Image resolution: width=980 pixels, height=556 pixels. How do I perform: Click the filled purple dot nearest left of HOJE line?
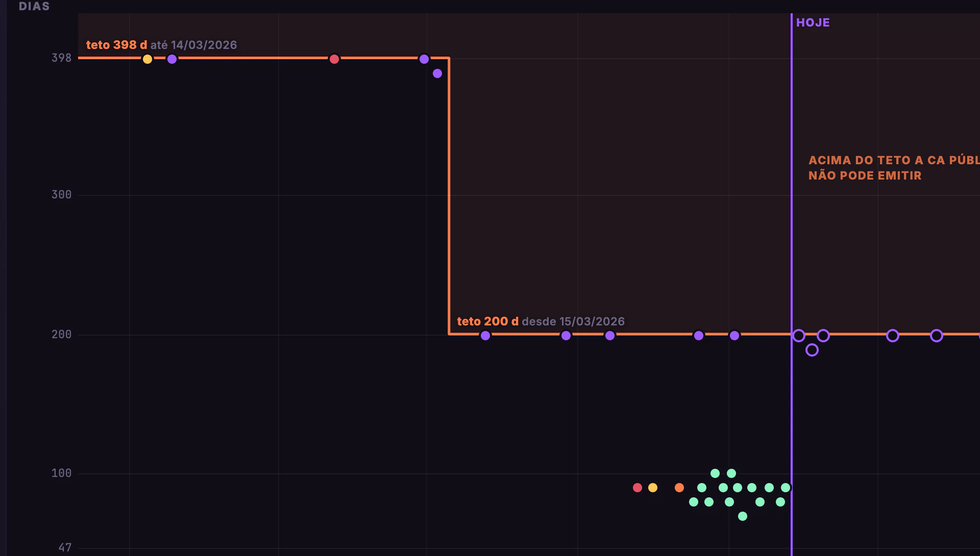point(734,336)
